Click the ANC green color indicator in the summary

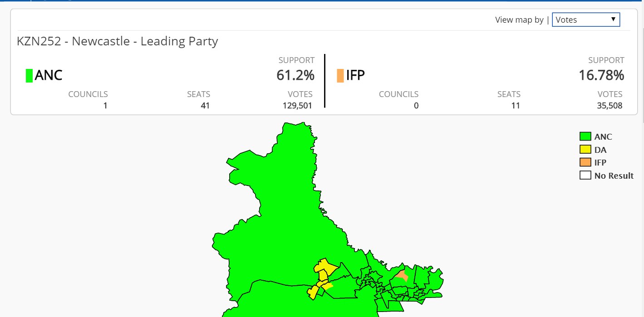tap(29, 75)
